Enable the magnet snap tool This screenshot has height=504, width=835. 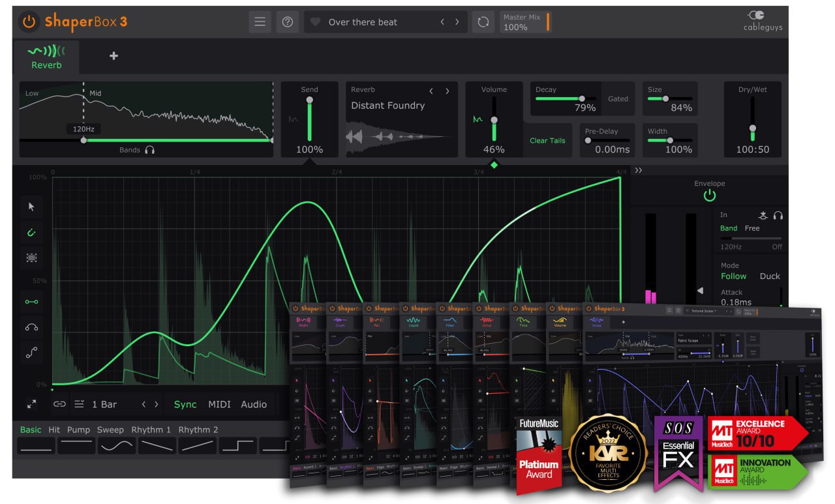[31, 233]
